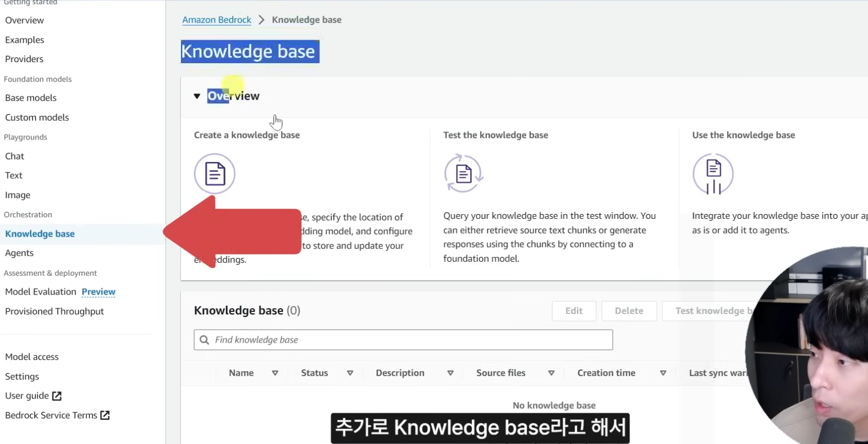
Task: Click the Create a knowledge base document icon
Action: (214, 174)
